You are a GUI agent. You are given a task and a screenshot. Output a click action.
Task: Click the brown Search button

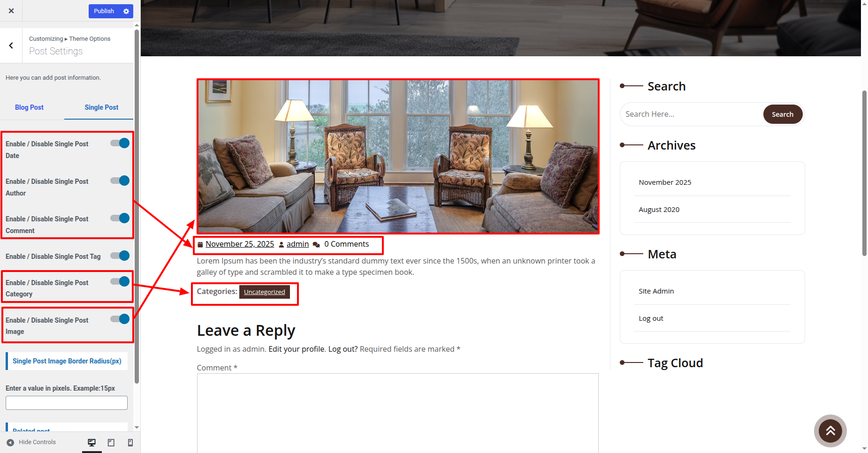click(783, 114)
